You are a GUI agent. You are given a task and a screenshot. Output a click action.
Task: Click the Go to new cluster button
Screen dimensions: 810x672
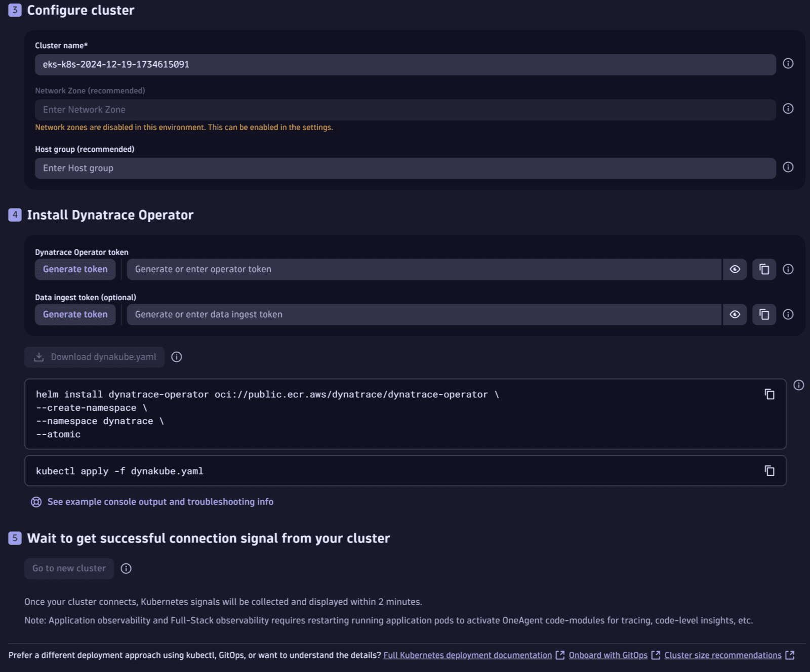(x=69, y=569)
